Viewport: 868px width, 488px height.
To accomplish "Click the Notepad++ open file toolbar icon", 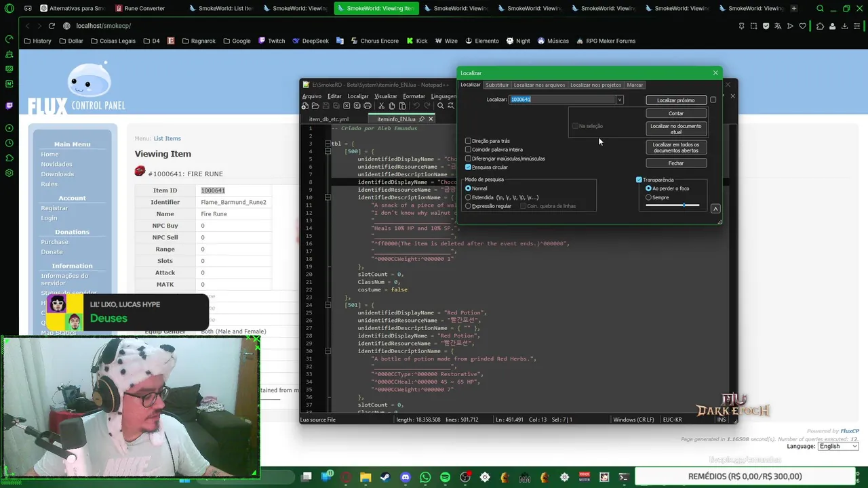I will 315,106.
